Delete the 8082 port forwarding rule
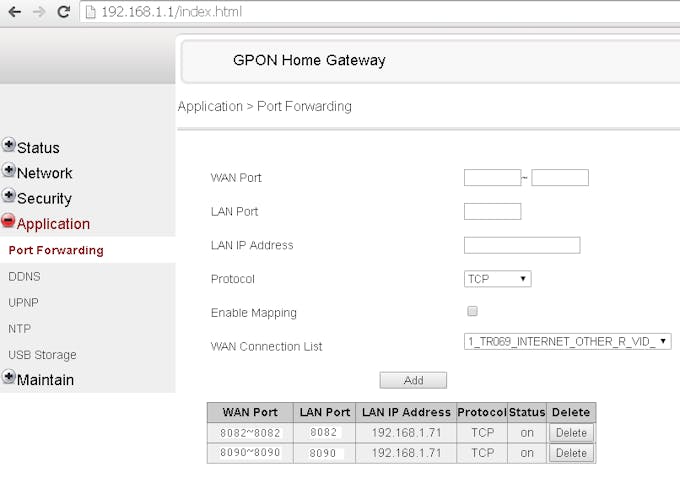 [571, 433]
